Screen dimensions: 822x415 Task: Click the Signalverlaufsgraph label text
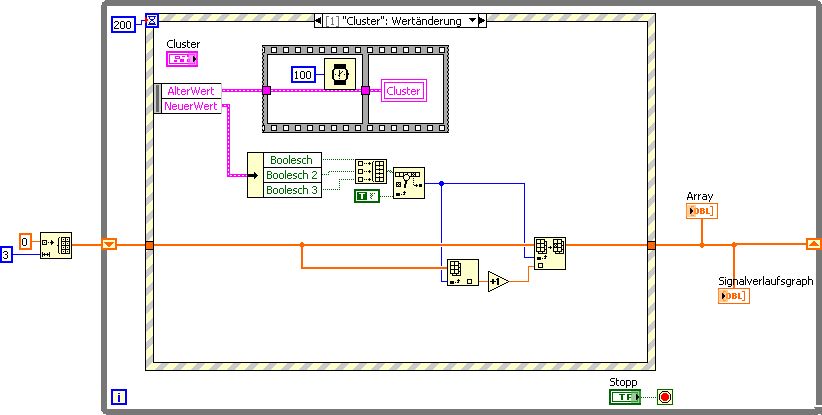pyautogui.click(x=766, y=281)
